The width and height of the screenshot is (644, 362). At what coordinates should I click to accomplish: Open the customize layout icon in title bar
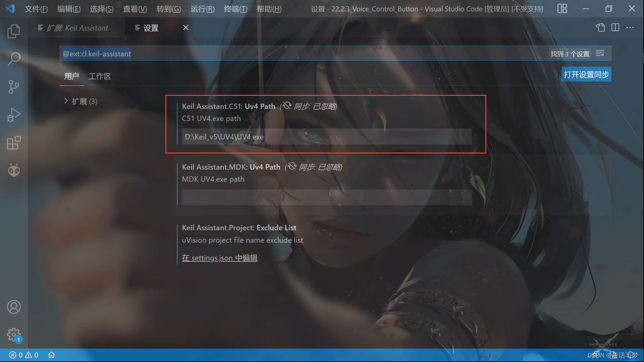[562, 9]
